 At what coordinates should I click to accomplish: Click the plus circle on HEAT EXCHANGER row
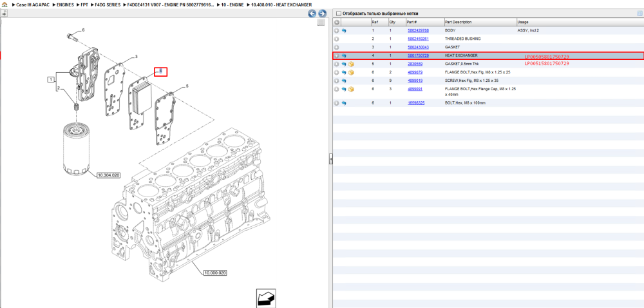click(336, 56)
